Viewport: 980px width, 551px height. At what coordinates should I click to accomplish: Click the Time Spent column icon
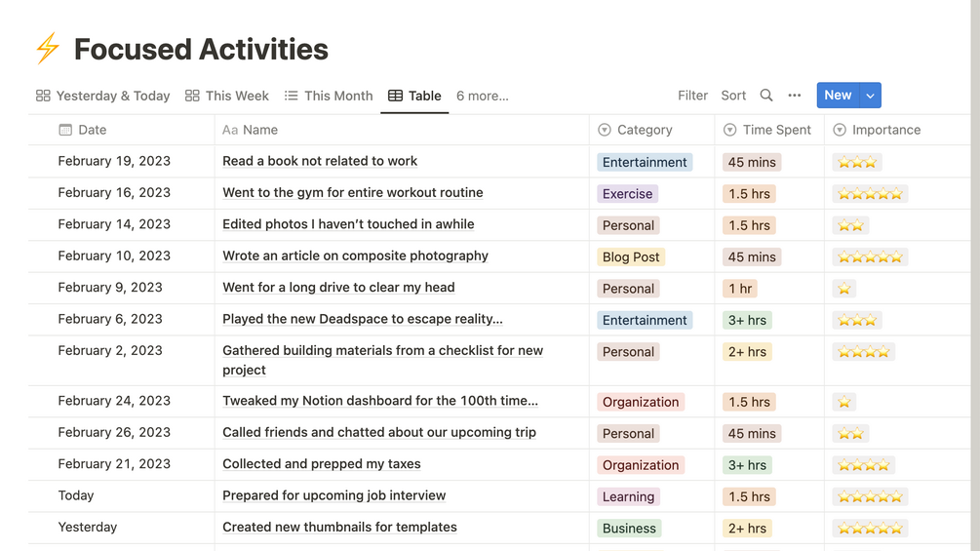[x=730, y=130]
